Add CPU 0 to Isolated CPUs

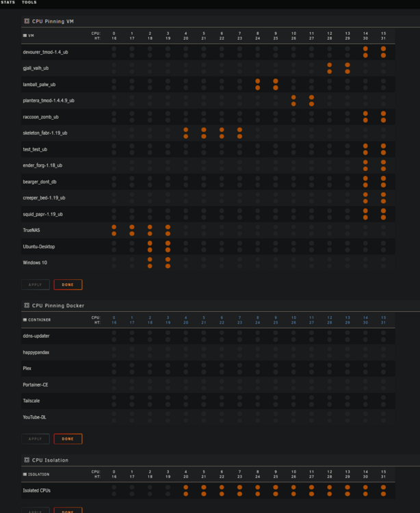click(114, 487)
